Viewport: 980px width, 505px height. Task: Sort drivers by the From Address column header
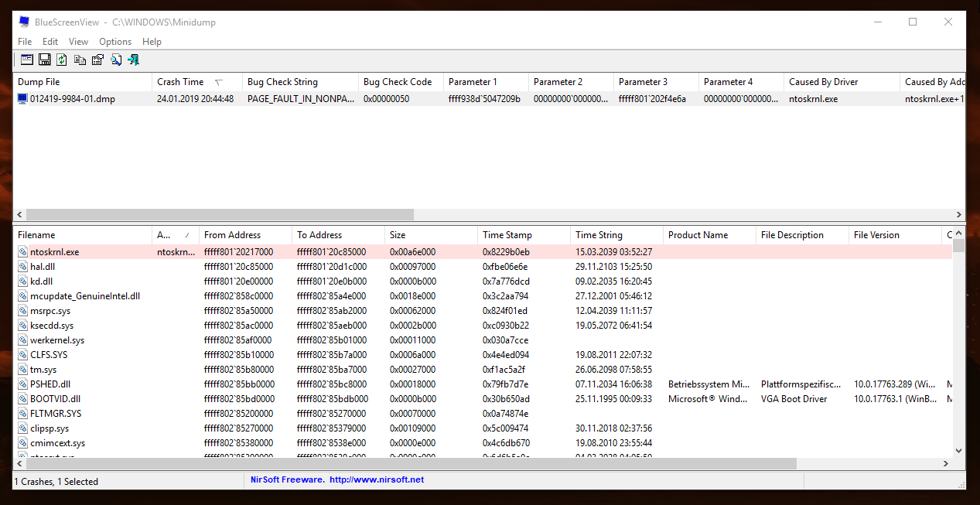click(x=245, y=235)
